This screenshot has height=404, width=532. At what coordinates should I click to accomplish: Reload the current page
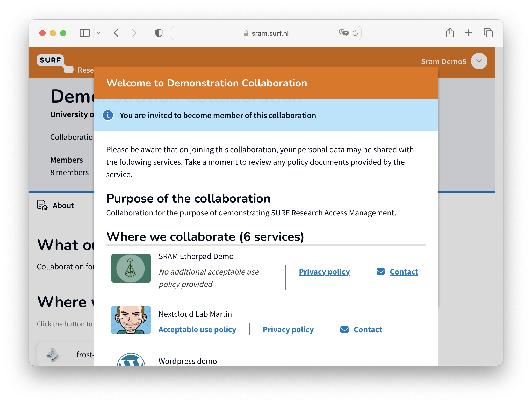[x=355, y=33]
